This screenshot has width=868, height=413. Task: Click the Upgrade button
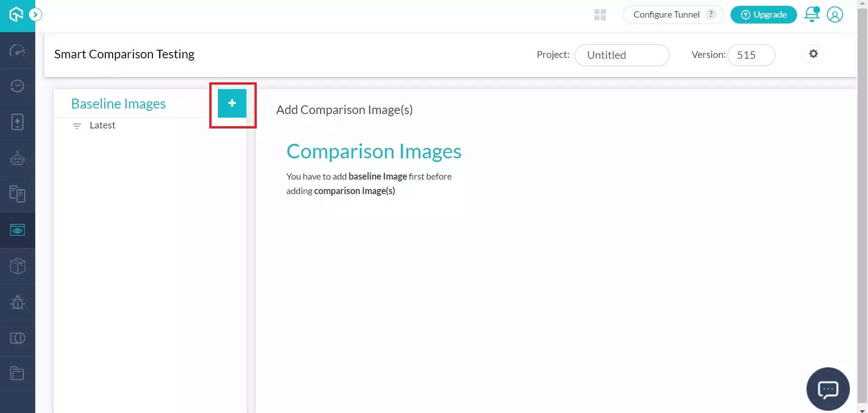(x=764, y=14)
